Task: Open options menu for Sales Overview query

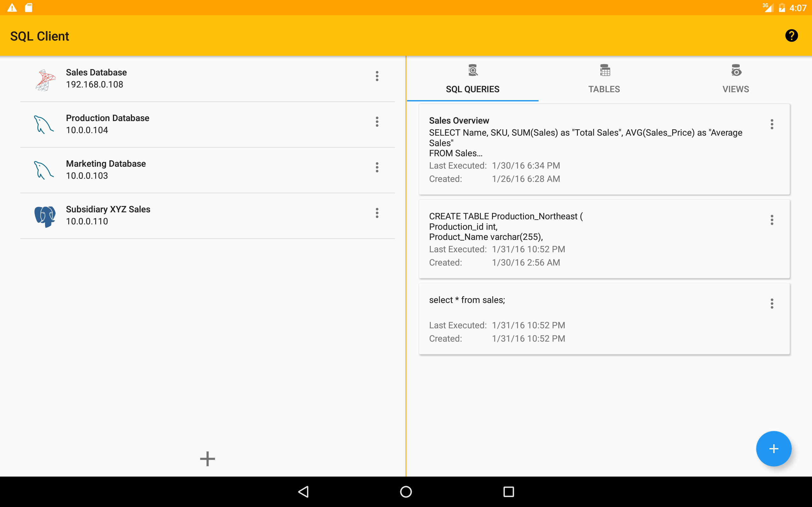Action: pyautogui.click(x=772, y=125)
